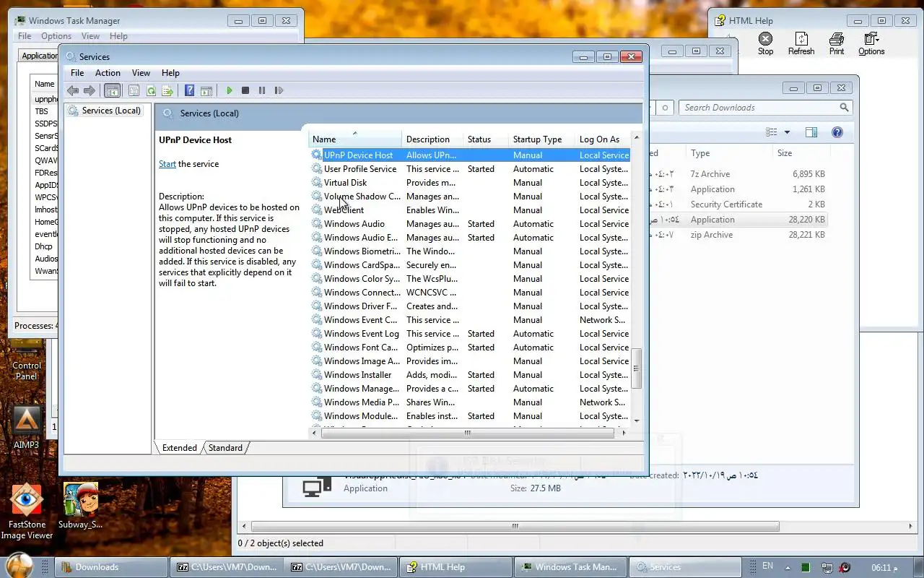Open Explorer help icon in Downloads window
The image size is (924, 578).
pyautogui.click(x=837, y=132)
